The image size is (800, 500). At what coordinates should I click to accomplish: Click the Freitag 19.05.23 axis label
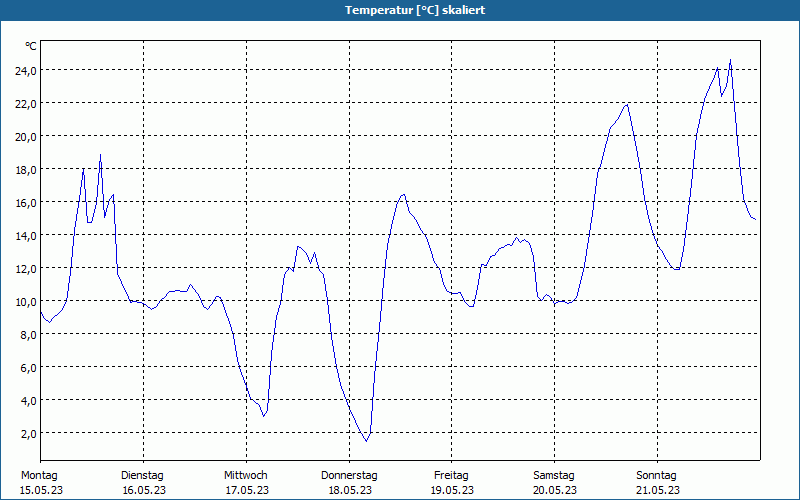452,483
